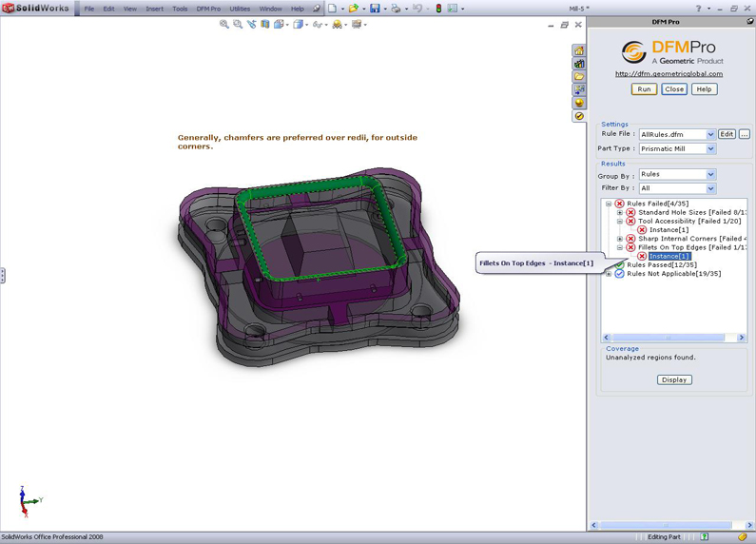The height and width of the screenshot is (544, 756).
Task: Open the DFMPro task pane tab icon
Action: click(x=579, y=116)
